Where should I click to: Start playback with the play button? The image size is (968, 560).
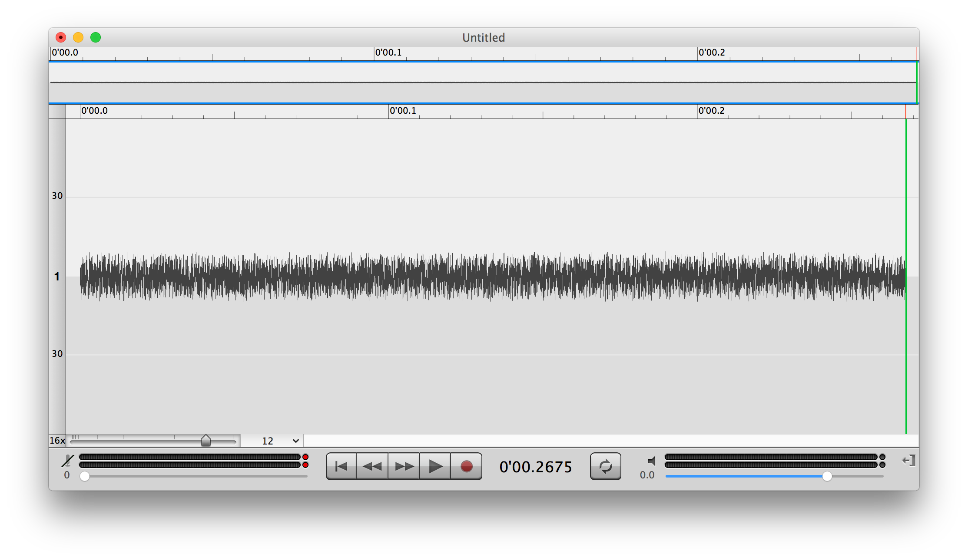tap(435, 466)
